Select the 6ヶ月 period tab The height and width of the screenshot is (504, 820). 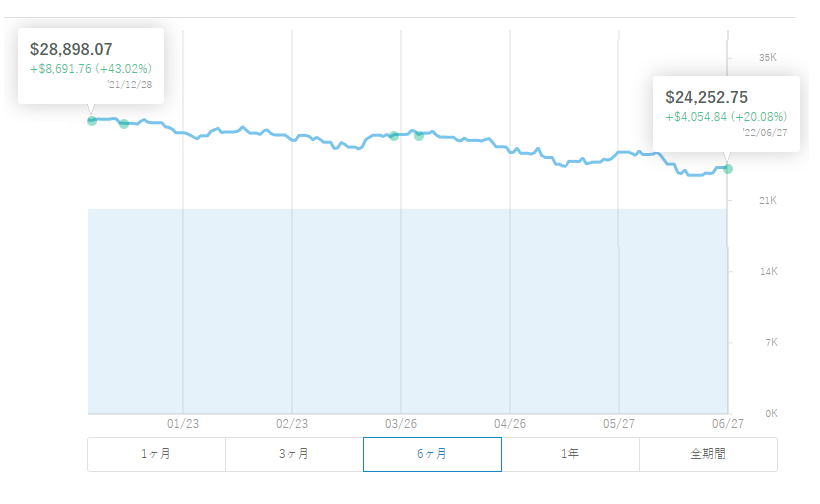432,454
